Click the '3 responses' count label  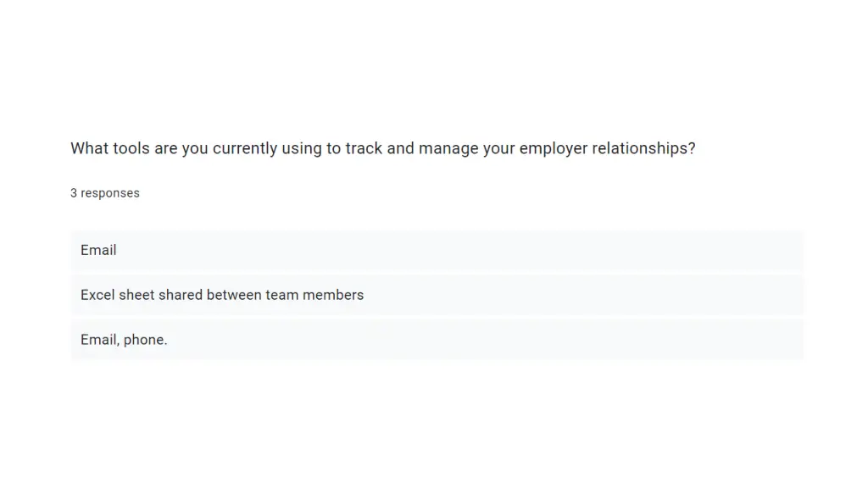pyautogui.click(x=105, y=193)
